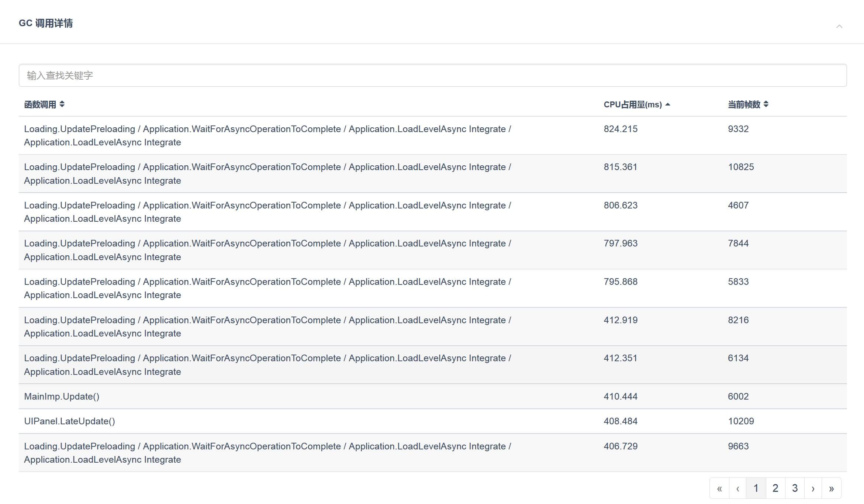Viewport: 864px width, 504px height.
Task: Collapse the GC 调用详情 panel chevron
Action: click(x=839, y=26)
